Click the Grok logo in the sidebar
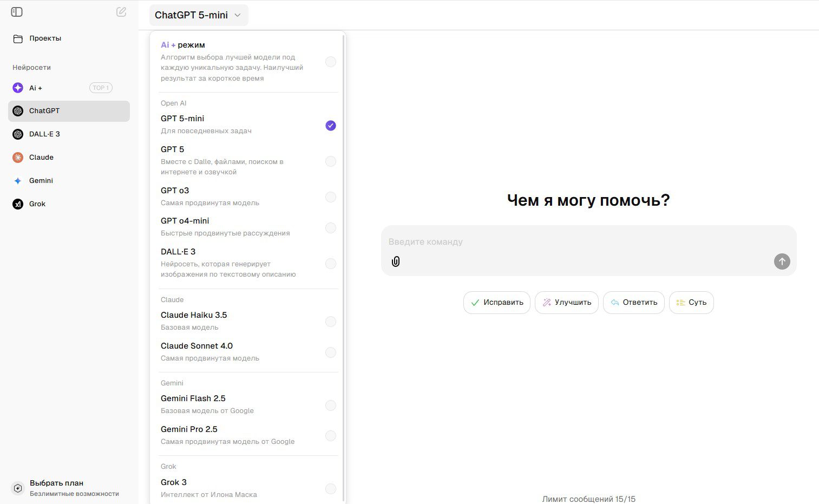The width and height of the screenshot is (819, 504). [x=18, y=204]
